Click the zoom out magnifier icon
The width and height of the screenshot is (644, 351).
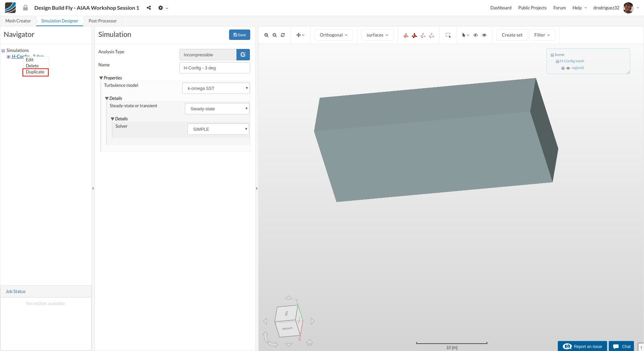coord(275,35)
